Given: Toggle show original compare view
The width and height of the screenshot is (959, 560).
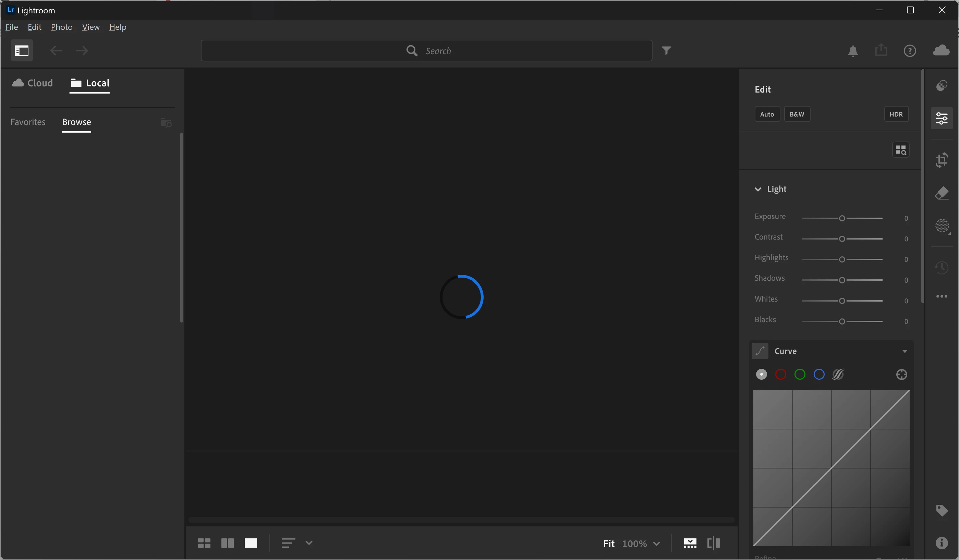Looking at the screenshot, I should [x=713, y=543].
